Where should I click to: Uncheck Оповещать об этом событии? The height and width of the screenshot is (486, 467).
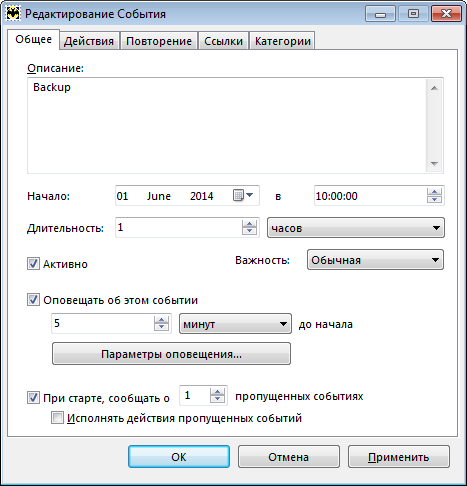click(x=33, y=300)
